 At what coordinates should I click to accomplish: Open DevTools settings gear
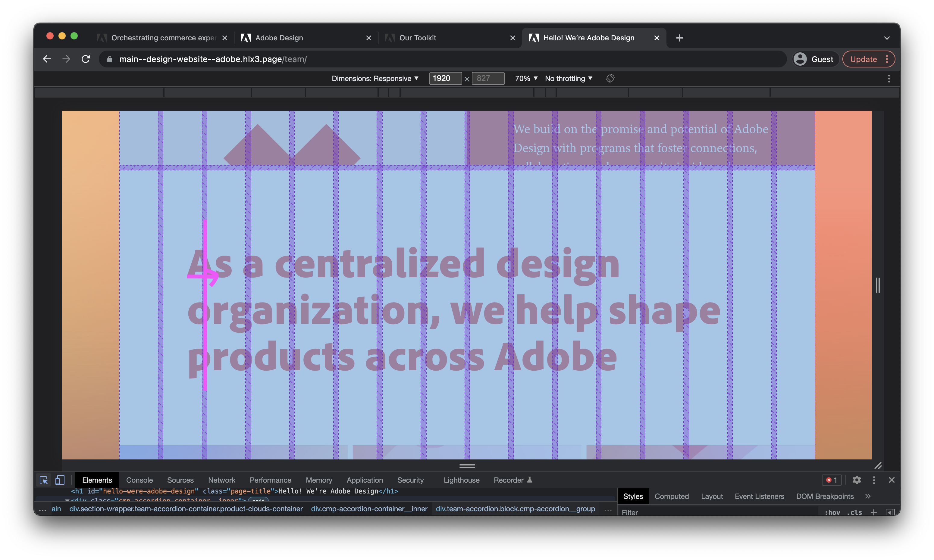[857, 480]
